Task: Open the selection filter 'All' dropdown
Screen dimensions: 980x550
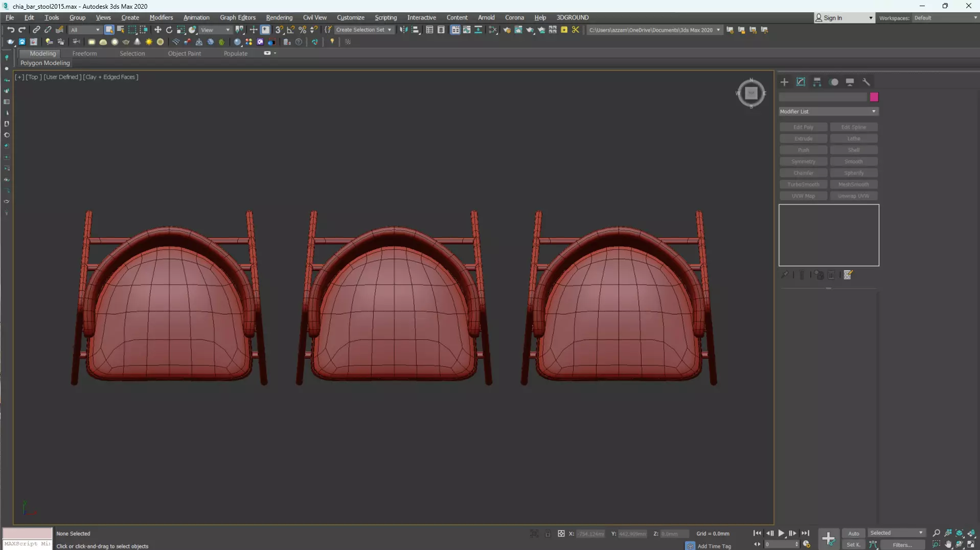Action: click(x=85, y=30)
